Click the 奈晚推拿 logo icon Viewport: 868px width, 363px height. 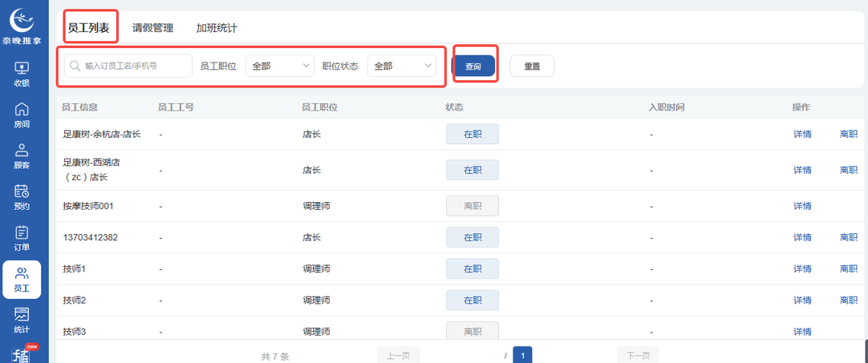[x=22, y=22]
